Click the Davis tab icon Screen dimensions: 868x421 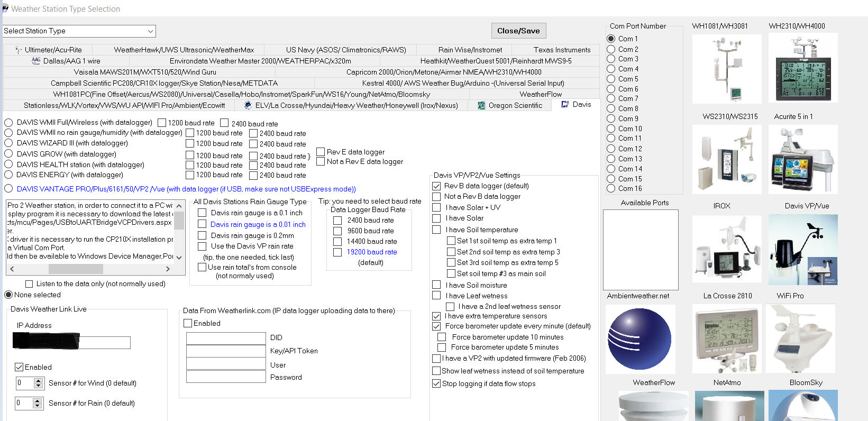click(x=565, y=105)
